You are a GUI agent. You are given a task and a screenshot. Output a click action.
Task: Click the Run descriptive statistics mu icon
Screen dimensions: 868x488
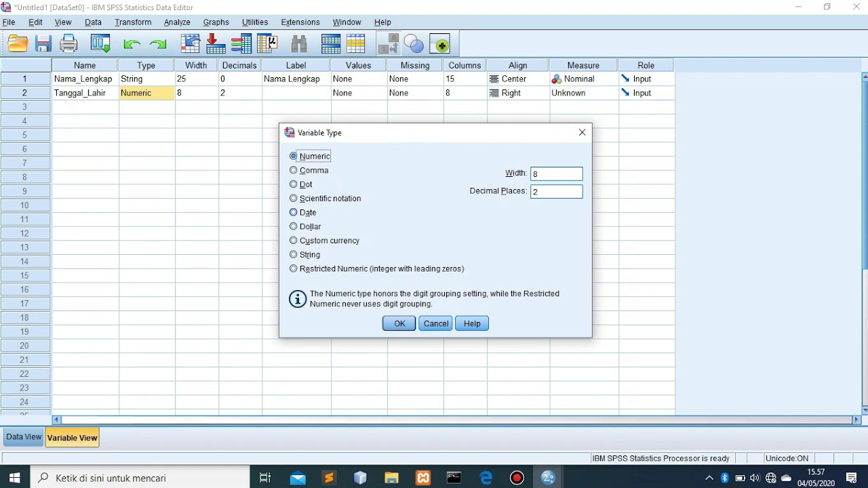point(267,44)
